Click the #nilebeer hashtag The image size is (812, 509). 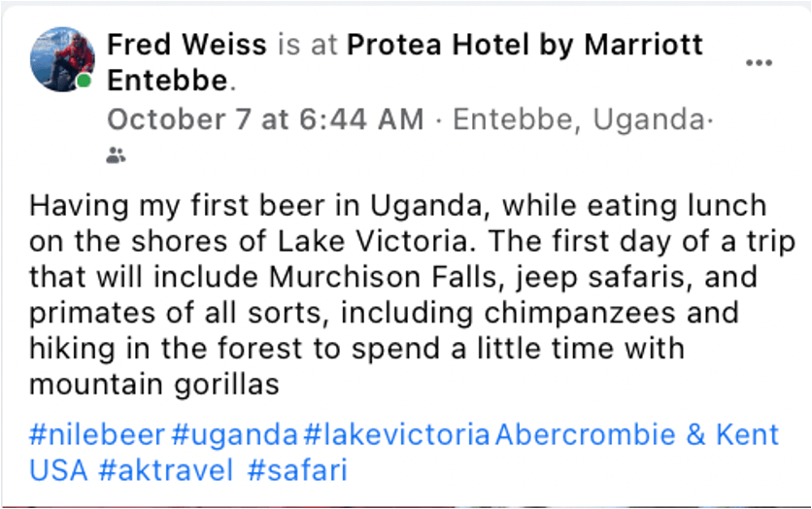(x=98, y=434)
